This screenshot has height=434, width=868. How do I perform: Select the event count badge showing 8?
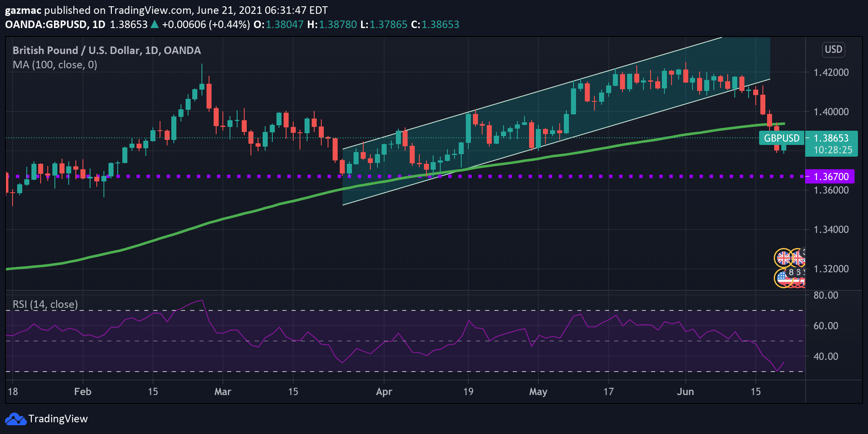tap(791, 272)
